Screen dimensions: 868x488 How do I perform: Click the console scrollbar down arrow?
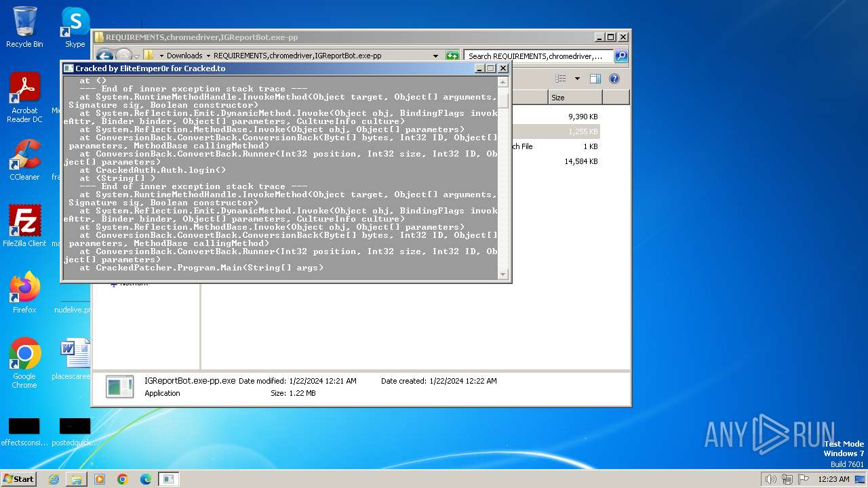(x=502, y=274)
